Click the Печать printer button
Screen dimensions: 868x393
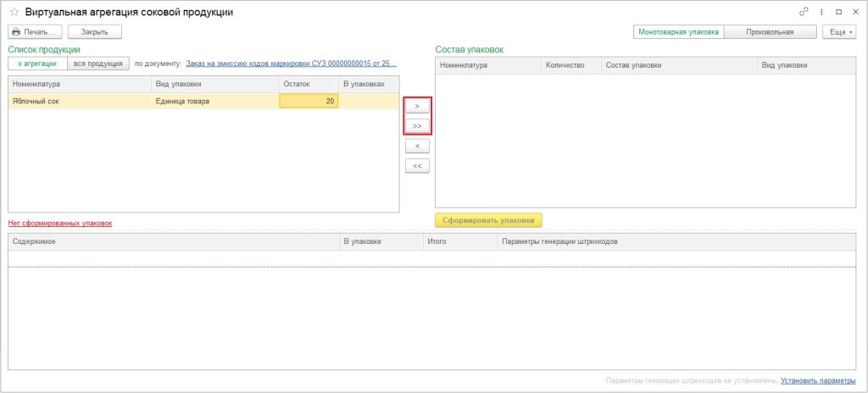pos(36,31)
